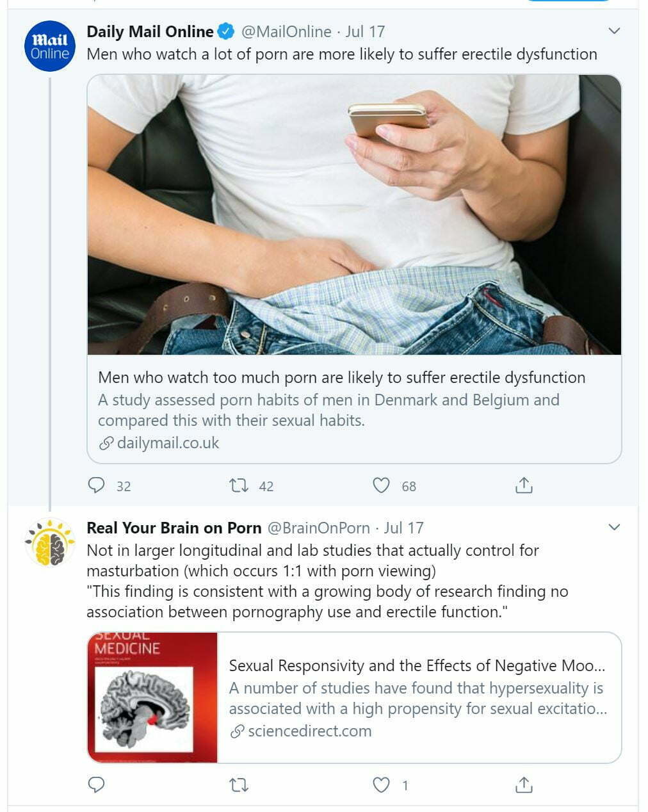The height and width of the screenshot is (812, 648).
Task: Like the Daily Mail Online tweet
Action: coord(381,485)
